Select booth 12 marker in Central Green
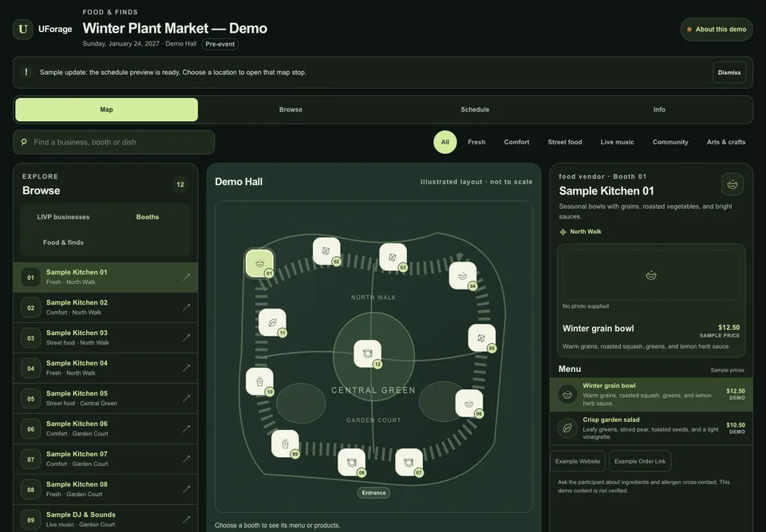 (x=367, y=353)
